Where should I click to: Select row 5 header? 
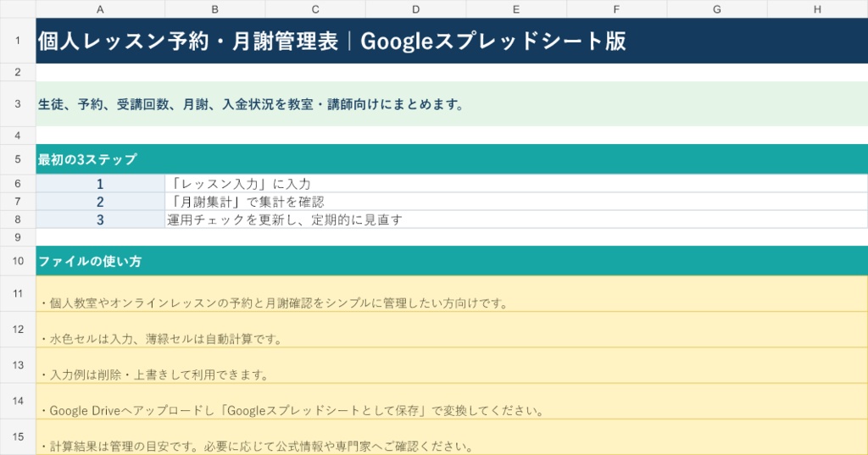point(18,158)
